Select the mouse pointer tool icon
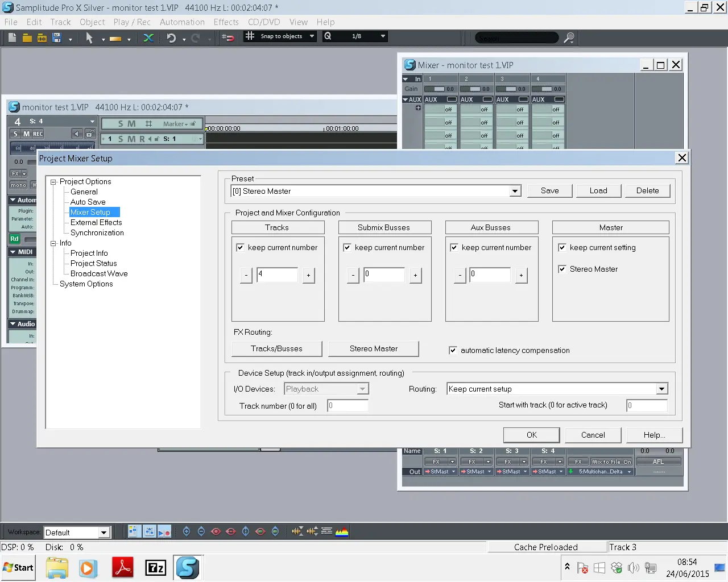 pyautogui.click(x=89, y=38)
